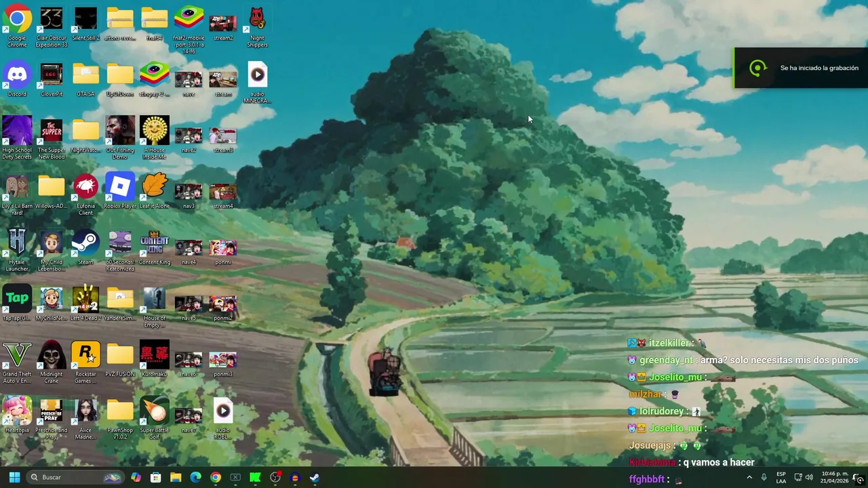Switch the ESP LAA input language
Viewport: 868px width, 488px height.
[781, 477]
